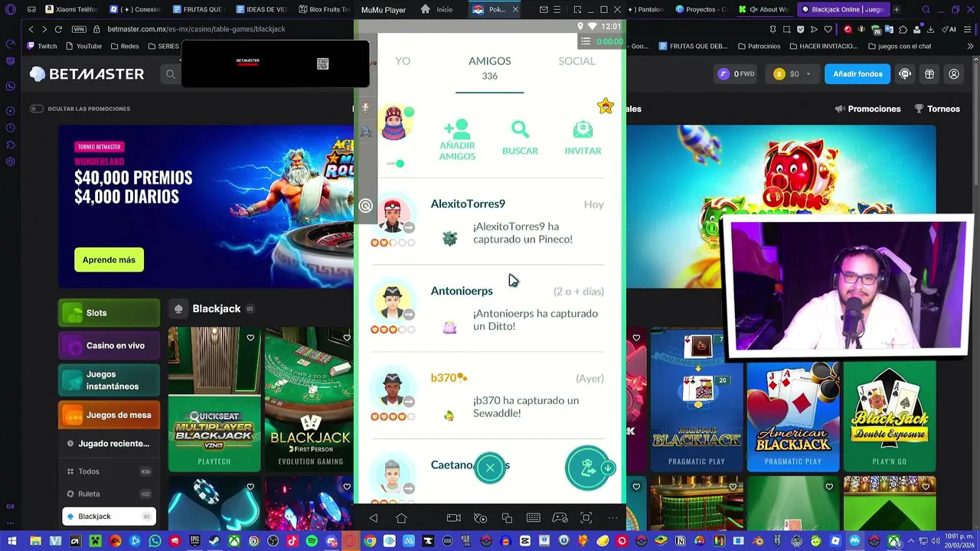This screenshot has height=551, width=980.
Task: Click gold star badge in friends screen
Action: coord(606,106)
